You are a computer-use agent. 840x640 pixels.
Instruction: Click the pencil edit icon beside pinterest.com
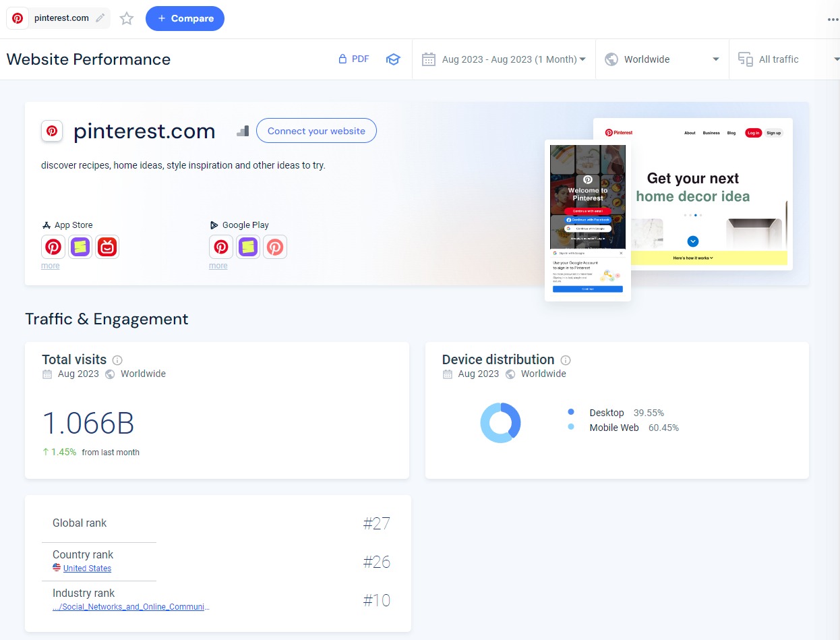coord(100,18)
